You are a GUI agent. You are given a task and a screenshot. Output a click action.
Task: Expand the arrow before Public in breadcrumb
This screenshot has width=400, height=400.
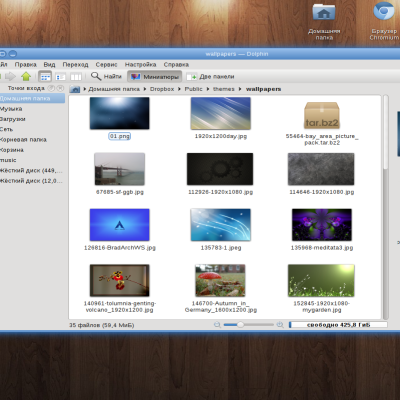point(179,89)
